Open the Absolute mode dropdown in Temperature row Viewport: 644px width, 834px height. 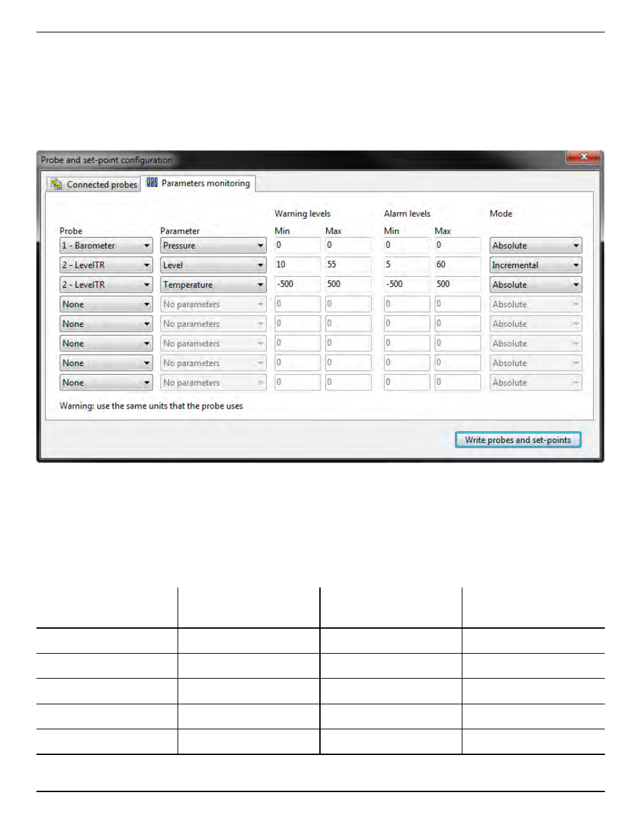pyautogui.click(x=536, y=285)
